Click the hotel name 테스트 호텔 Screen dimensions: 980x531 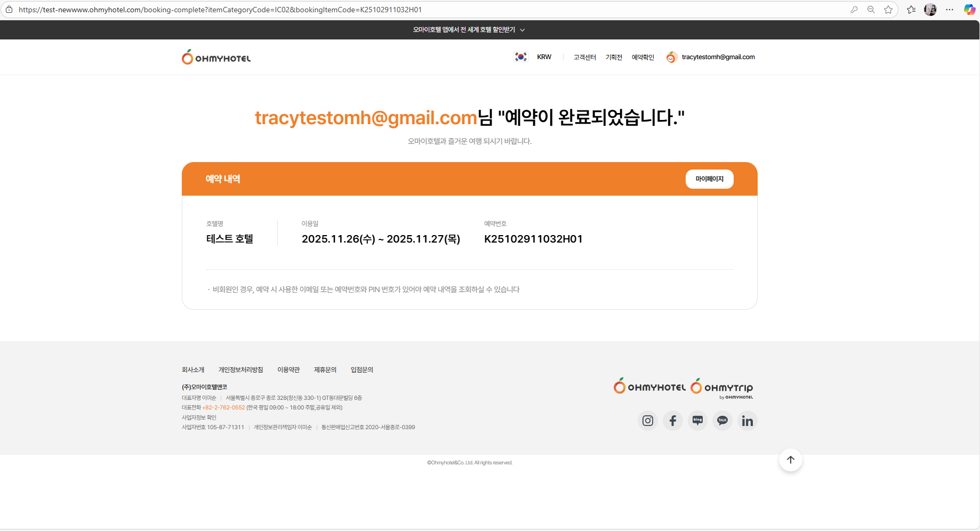pos(230,239)
